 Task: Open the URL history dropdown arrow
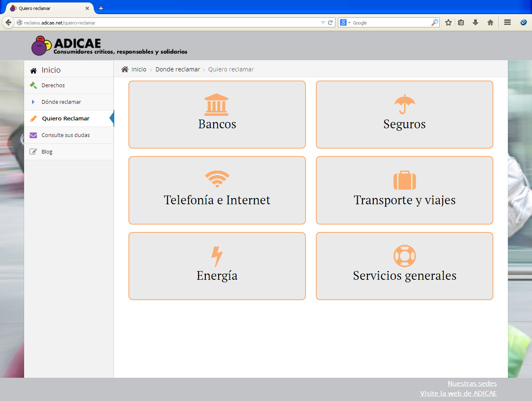point(323,22)
